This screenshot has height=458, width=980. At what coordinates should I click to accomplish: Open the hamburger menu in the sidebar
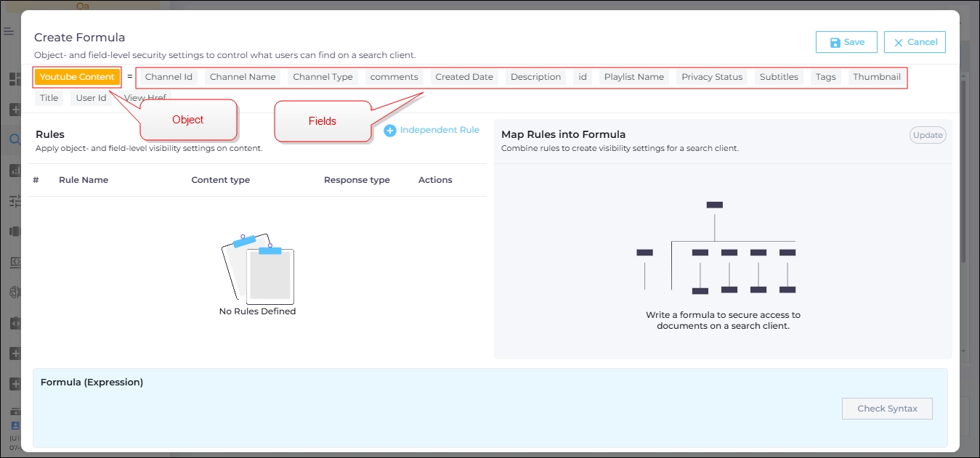9,31
